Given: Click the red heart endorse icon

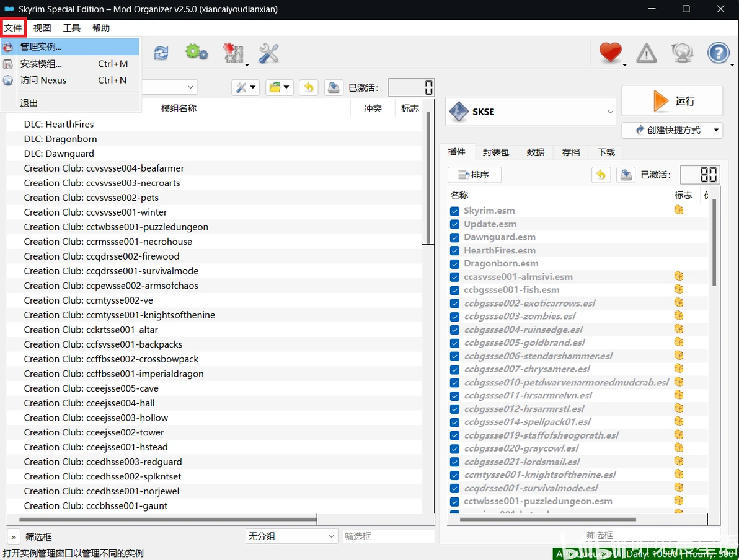Looking at the screenshot, I should click(x=610, y=52).
